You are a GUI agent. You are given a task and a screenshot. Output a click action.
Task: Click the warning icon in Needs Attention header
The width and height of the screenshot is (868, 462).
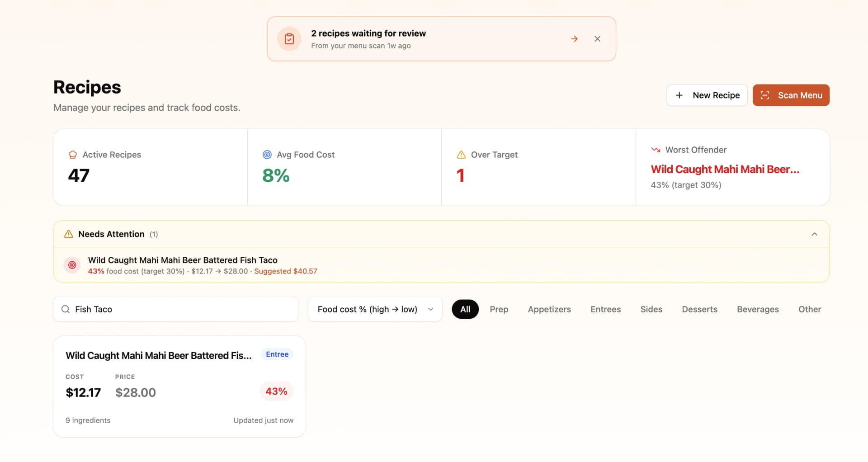(x=68, y=234)
